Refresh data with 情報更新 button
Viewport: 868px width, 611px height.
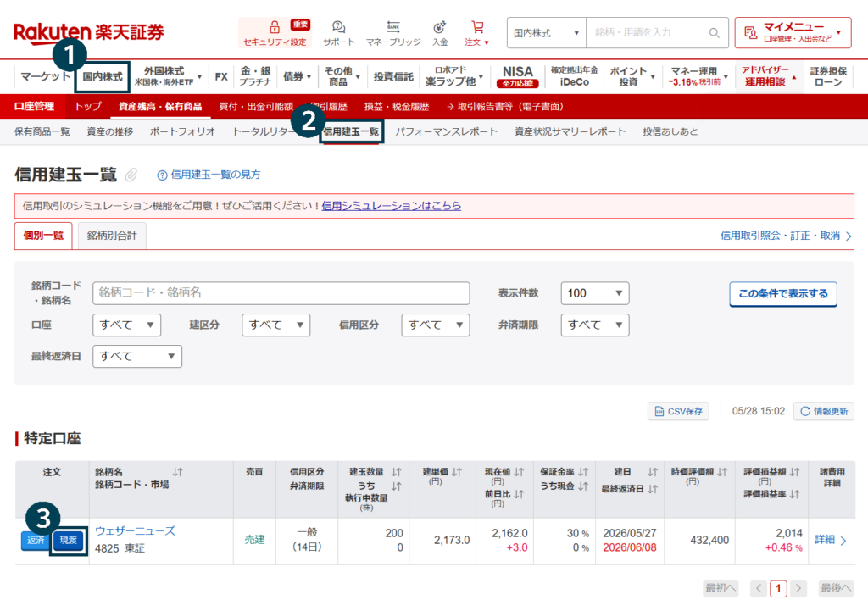[x=824, y=411]
